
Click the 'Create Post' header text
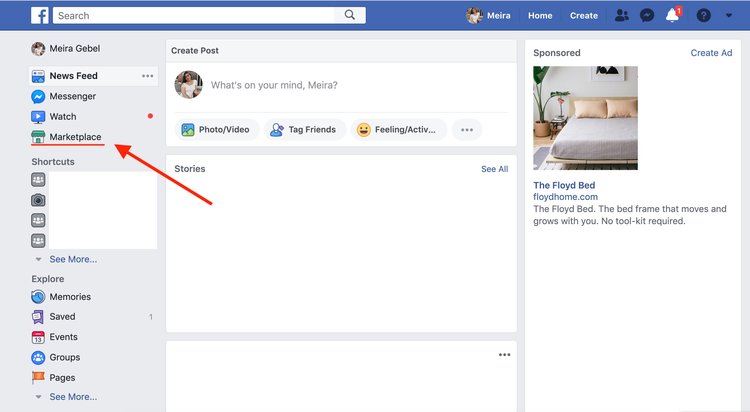click(195, 50)
